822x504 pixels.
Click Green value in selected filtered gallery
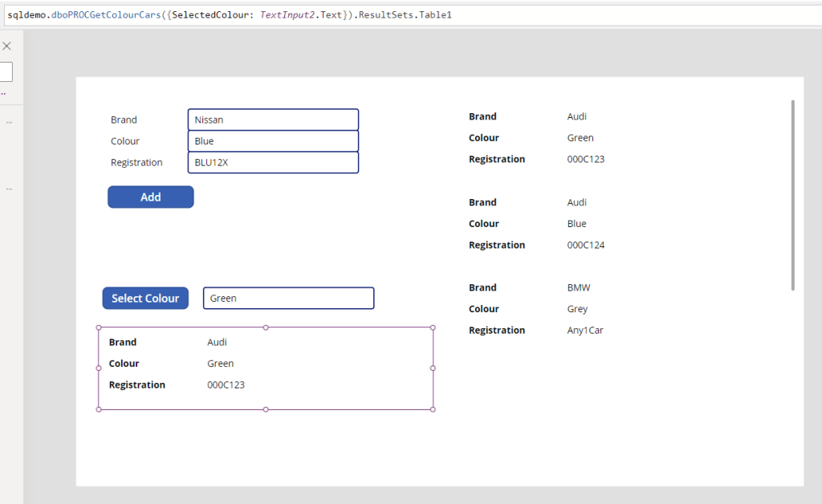(x=220, y=364)
